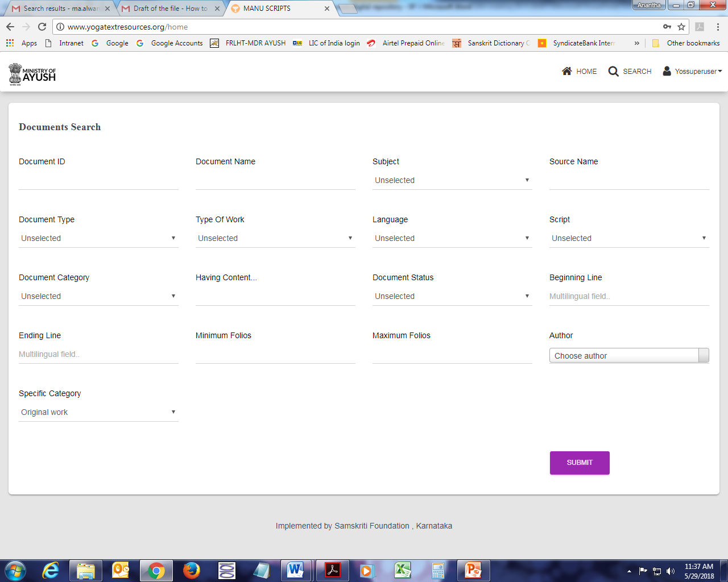This screenshot has width=728, height=582.
Task: Click the Ministry of AYUSH logo
Action: click(32, 74)
